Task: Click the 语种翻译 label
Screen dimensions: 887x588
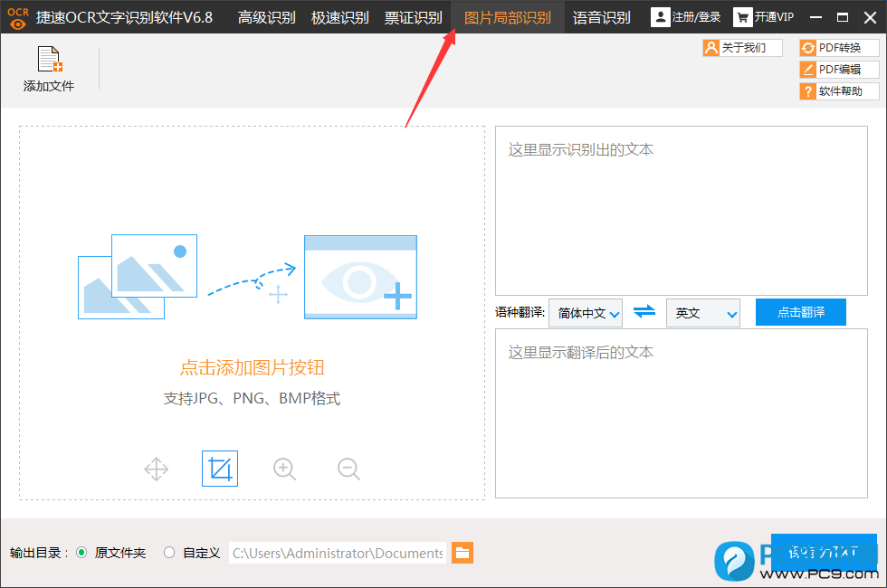Action: click(520, 312)
